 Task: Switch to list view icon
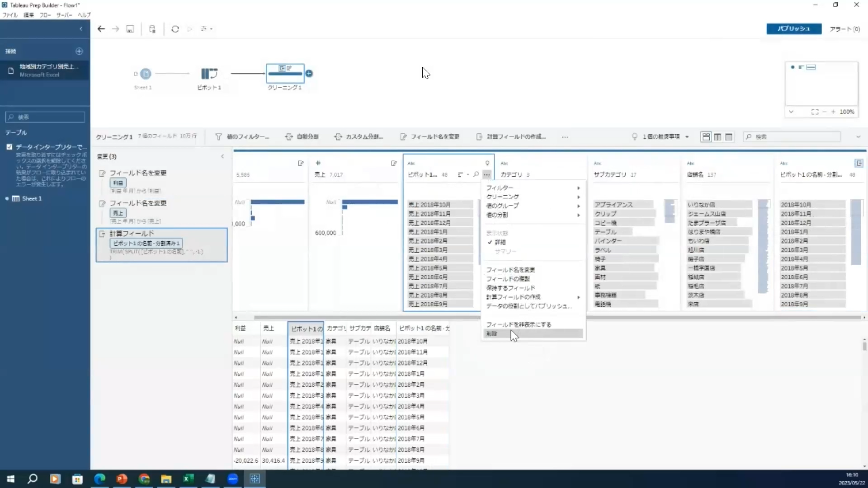(x=729, y=136)
